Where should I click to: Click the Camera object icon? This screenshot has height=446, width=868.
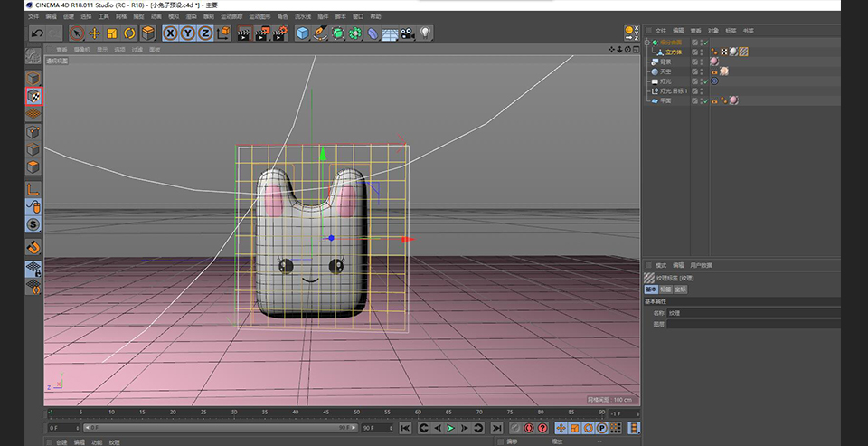pos(407,33)
